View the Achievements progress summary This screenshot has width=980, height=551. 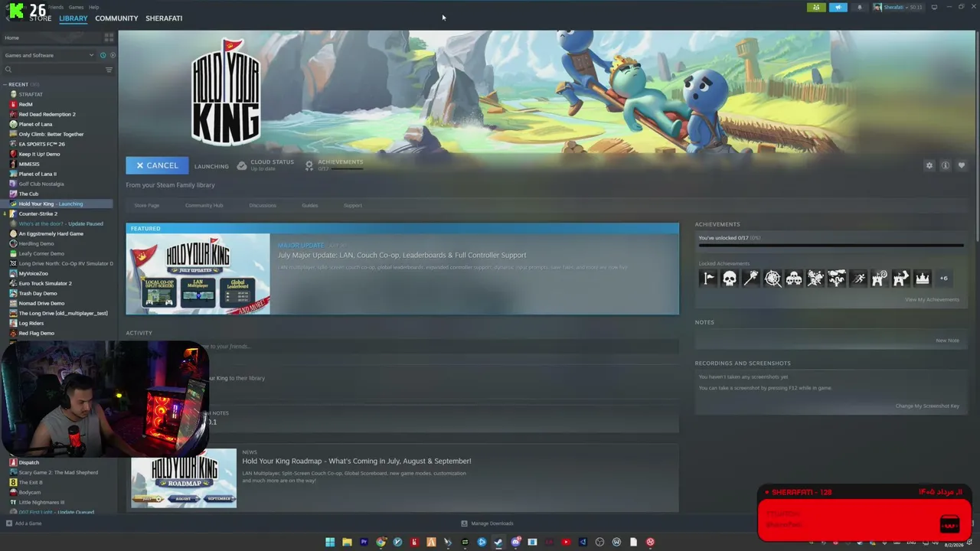[334, 165]
